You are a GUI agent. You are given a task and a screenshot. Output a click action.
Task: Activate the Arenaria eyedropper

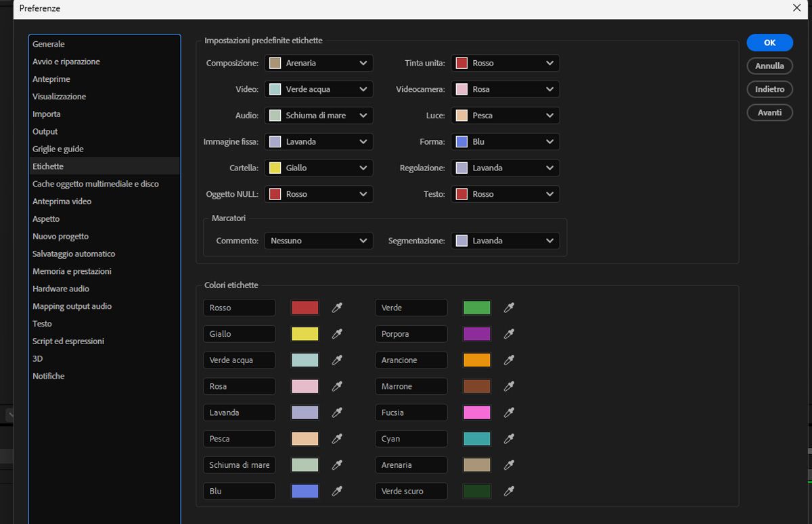(509, 465)
